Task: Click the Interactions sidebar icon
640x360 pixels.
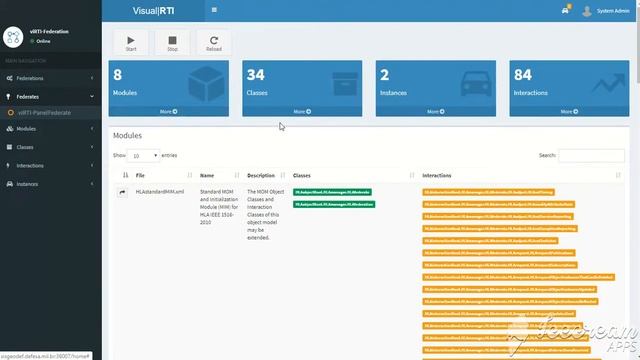Action: click(x=8, y=165)
